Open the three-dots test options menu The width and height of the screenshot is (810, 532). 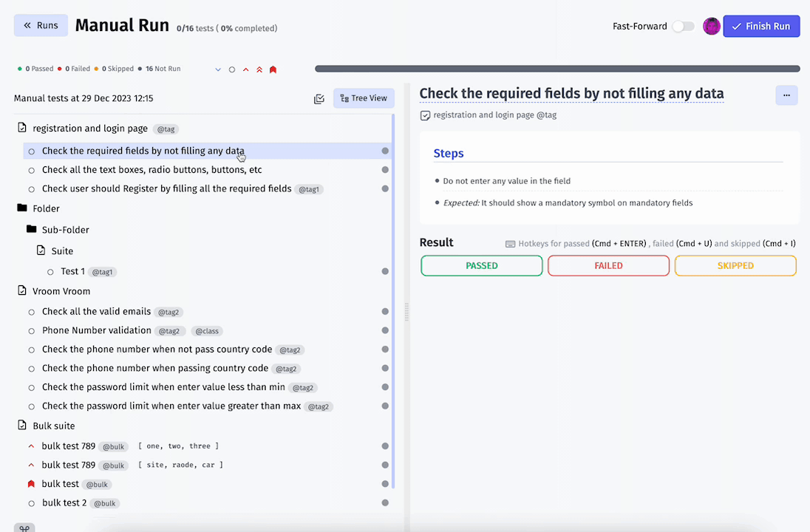point(786,95)
